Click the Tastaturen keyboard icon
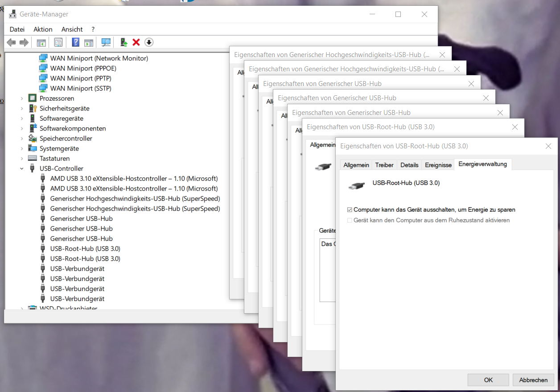Image resolution: width=560 pixels, height=392 pixels. (x=33, y=158)
